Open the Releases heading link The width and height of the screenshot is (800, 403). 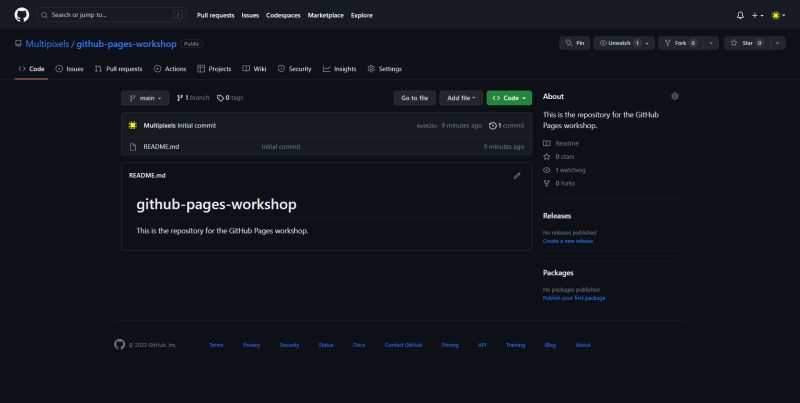coord(557,216)
